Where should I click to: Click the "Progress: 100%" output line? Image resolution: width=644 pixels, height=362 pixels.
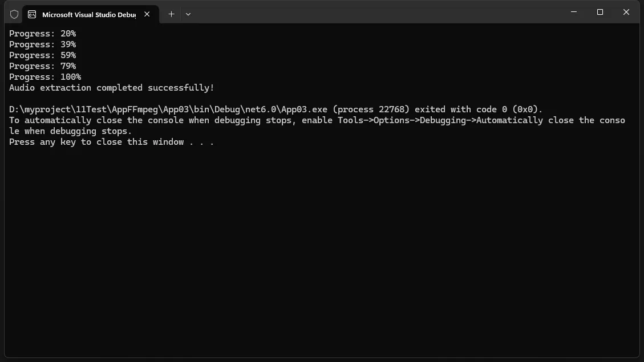pos(45,77)
